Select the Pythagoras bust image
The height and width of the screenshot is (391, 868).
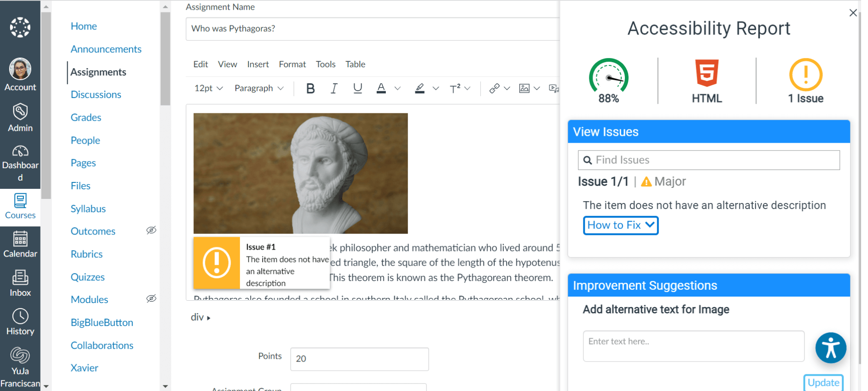point(300,173)
